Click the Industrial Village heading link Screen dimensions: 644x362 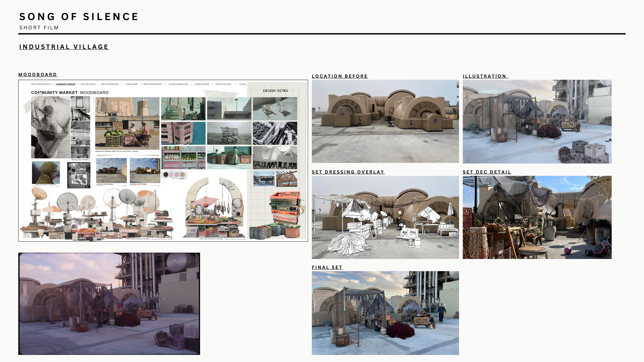pyautogui.click(x=64, y=47)
